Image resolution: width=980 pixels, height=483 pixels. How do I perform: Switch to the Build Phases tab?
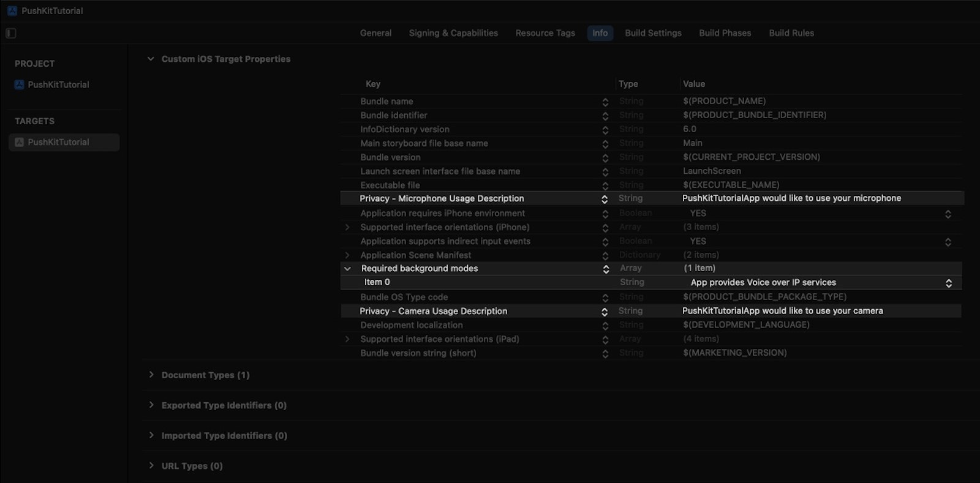725,33
